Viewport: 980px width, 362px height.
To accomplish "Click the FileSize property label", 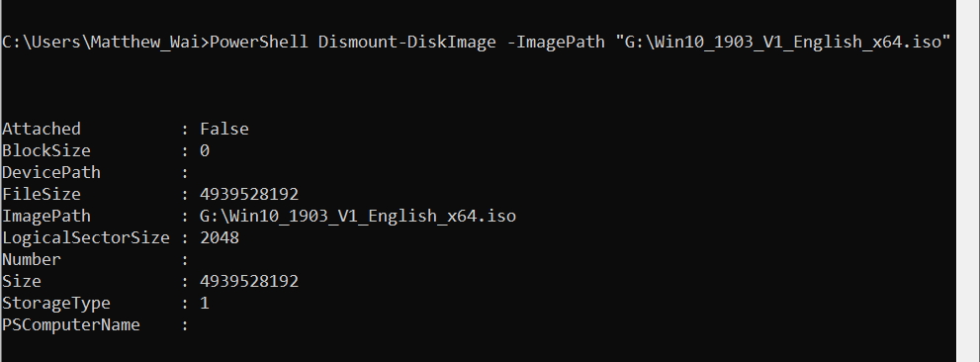I will (42, 195).
